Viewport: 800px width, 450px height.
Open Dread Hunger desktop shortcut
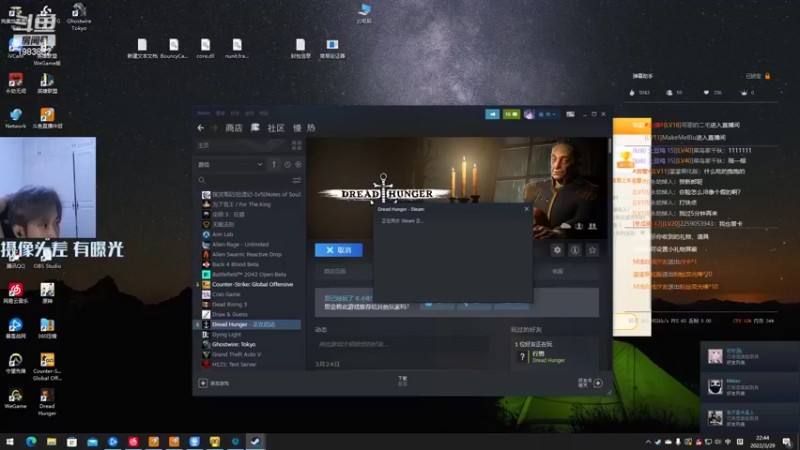coord(47,402)
